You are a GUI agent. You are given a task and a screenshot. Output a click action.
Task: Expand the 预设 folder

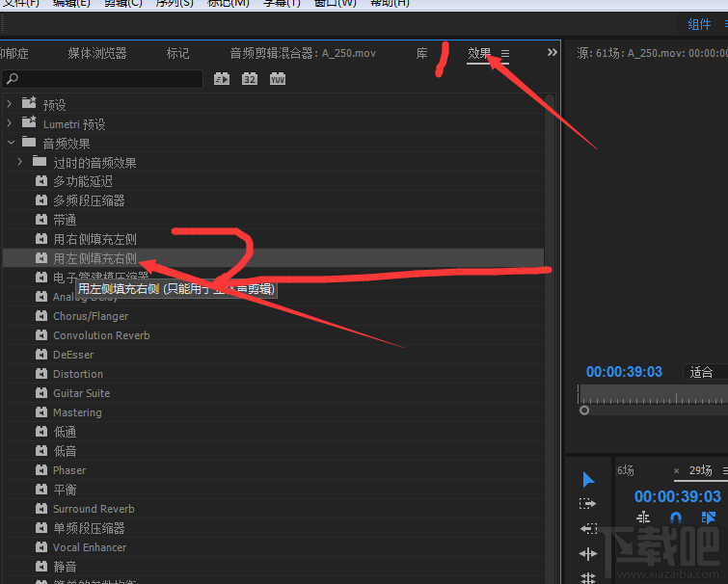10,104
